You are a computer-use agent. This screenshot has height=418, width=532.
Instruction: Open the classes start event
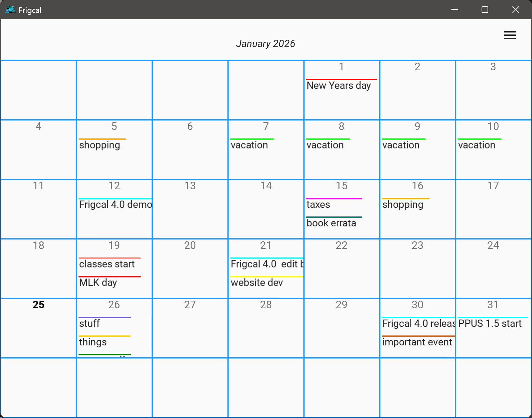tap(107, 264)
